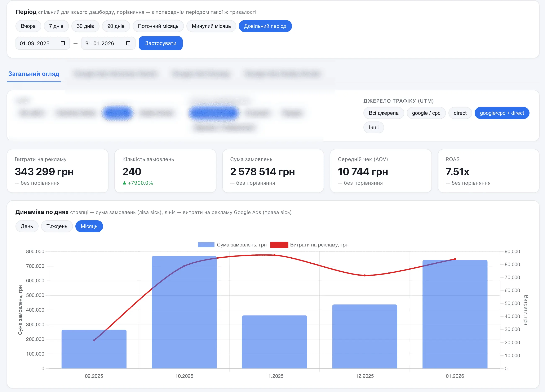Click ad spend line point at 01.2026

coord(455,259)
